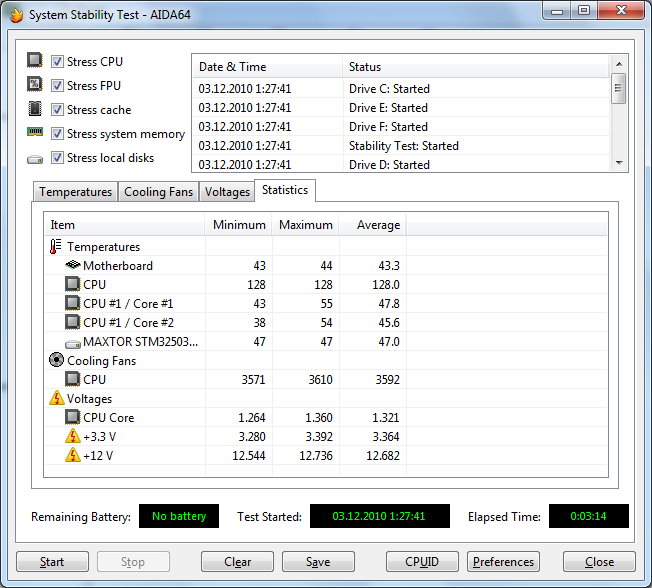
Task: Switch to the Temperatures tab
Action: [x=76, y=192]
